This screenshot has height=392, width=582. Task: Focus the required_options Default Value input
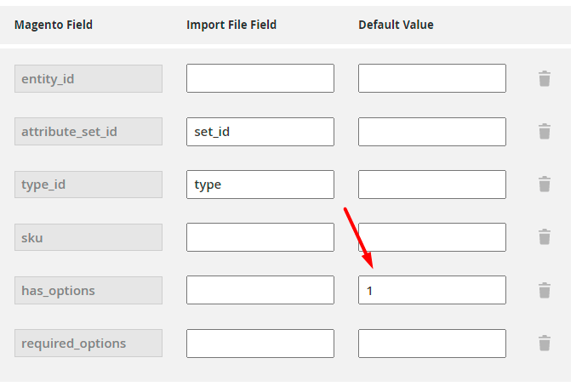431,344
